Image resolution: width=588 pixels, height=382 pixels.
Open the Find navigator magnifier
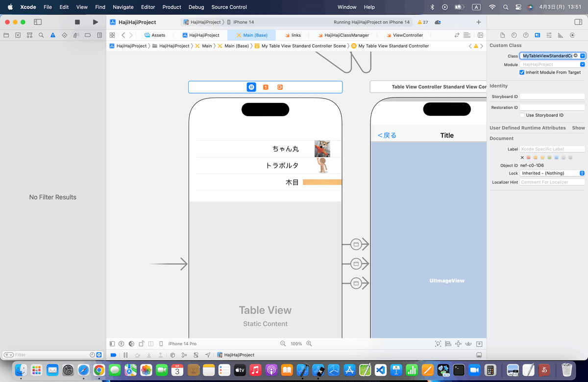pyautogui.click(x=41, y=35)
